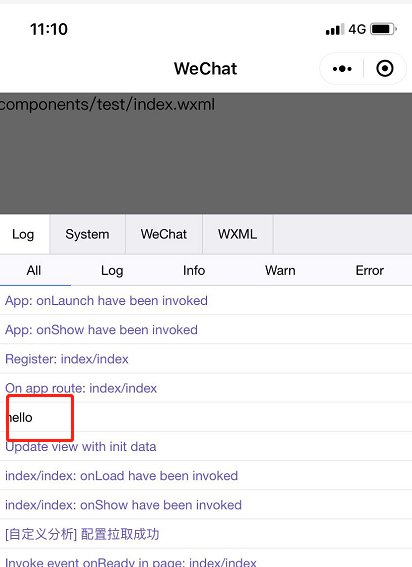Select the '[自定义分析] 配置拉取成功' log row

click(206, 534)
